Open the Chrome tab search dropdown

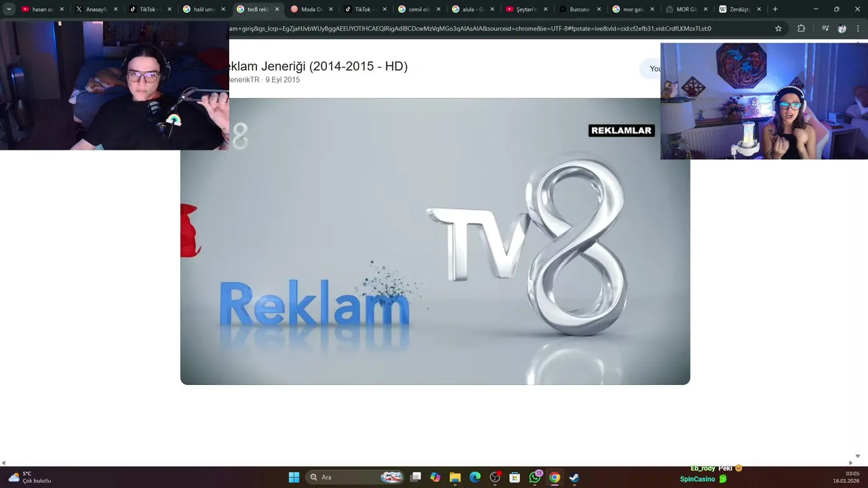9,9
